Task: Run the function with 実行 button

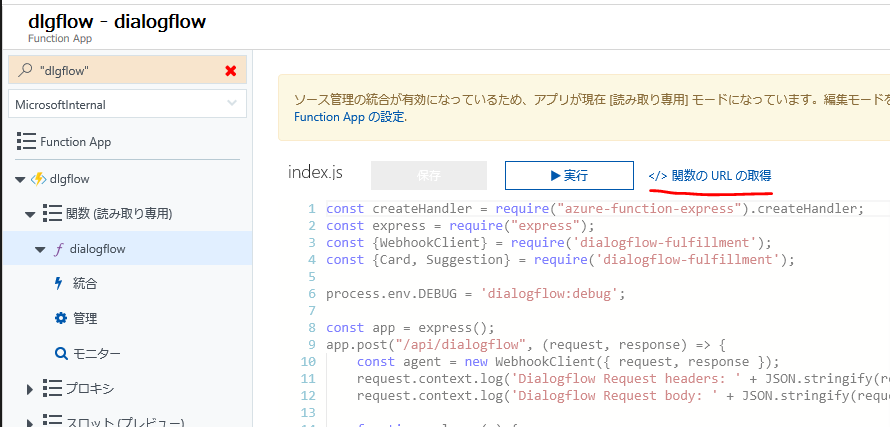Action: click(x=569, y=175)
